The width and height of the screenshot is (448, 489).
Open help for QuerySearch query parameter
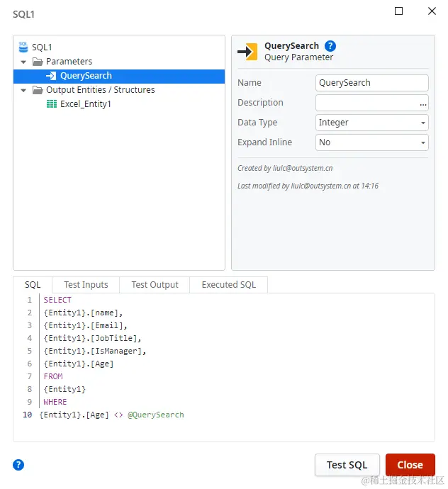[x=330, y=46]
